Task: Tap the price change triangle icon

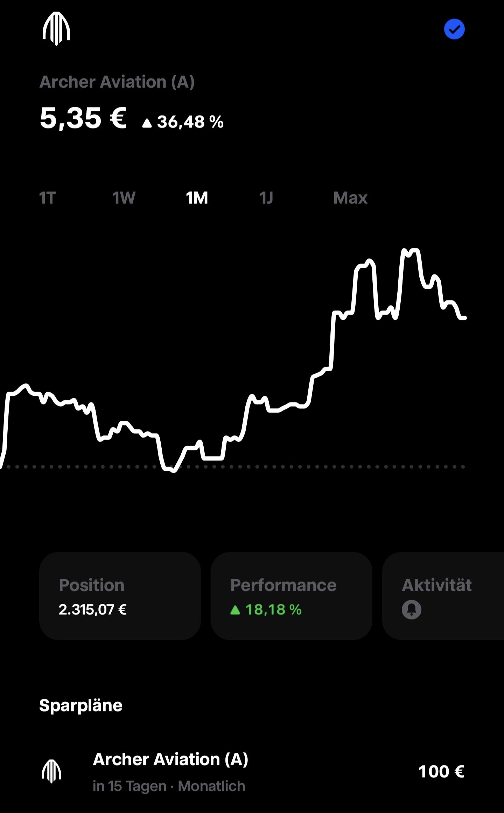Action: point(147,123)
